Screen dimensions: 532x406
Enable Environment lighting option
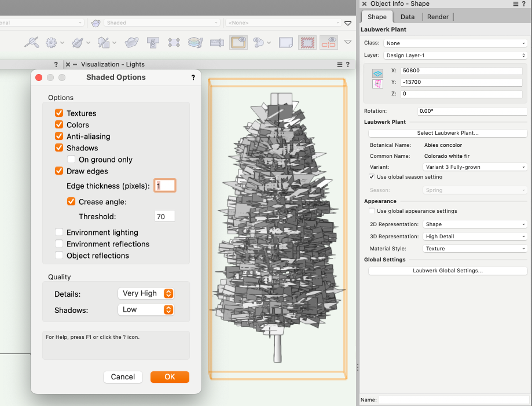click(x=59, y=232)
